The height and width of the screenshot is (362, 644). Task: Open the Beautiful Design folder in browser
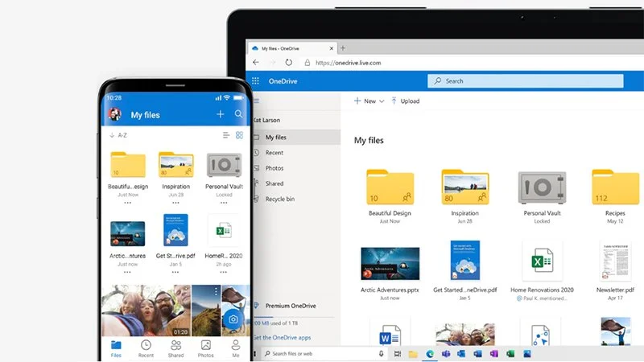[x=390, y=187]
